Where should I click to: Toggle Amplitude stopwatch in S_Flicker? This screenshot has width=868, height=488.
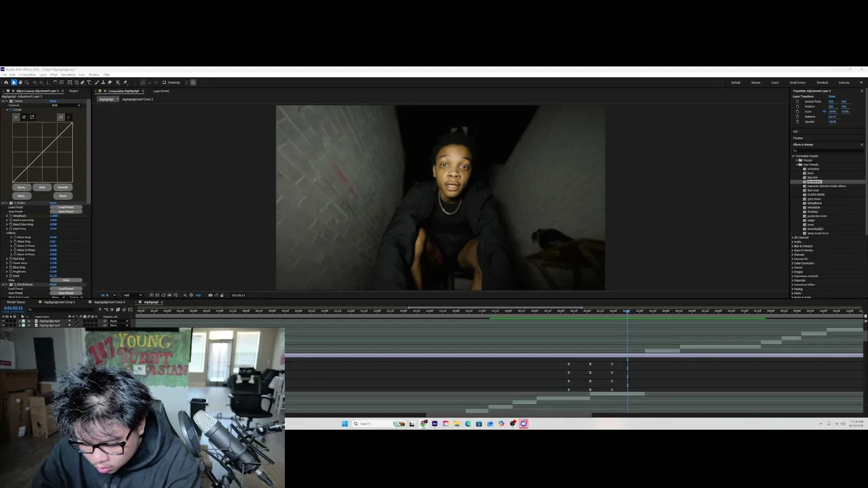coord(12,216)
